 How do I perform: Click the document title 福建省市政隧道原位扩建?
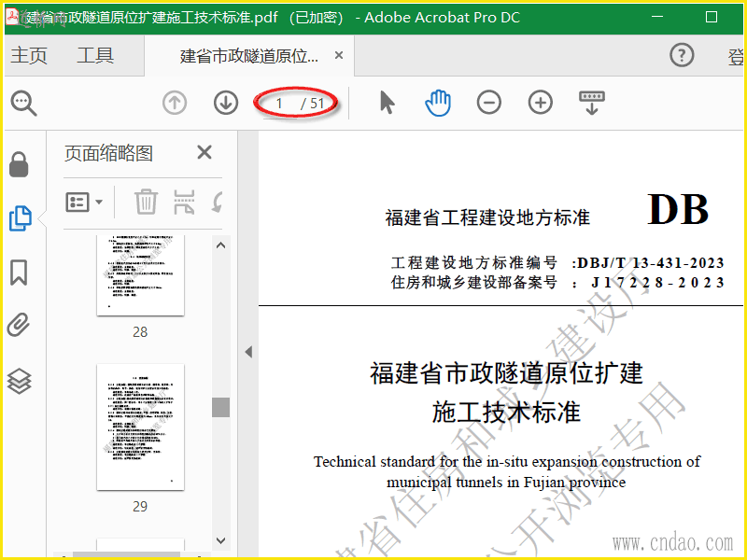point(506,372)
